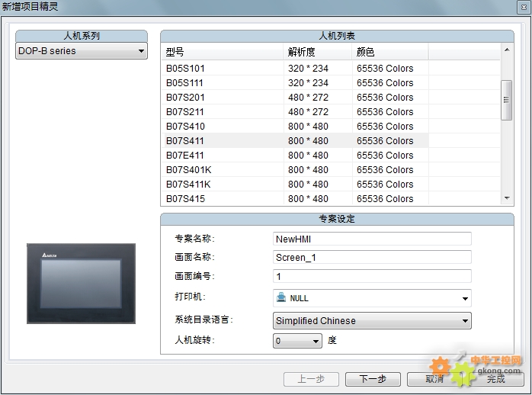This screenshot has height=395, width=532.
Task: Click the 型号 column header
Action: (223, 52)
